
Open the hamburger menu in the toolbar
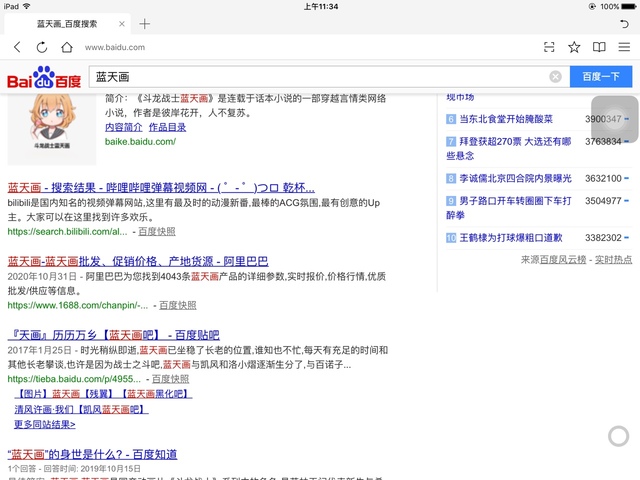click(624, 47)
